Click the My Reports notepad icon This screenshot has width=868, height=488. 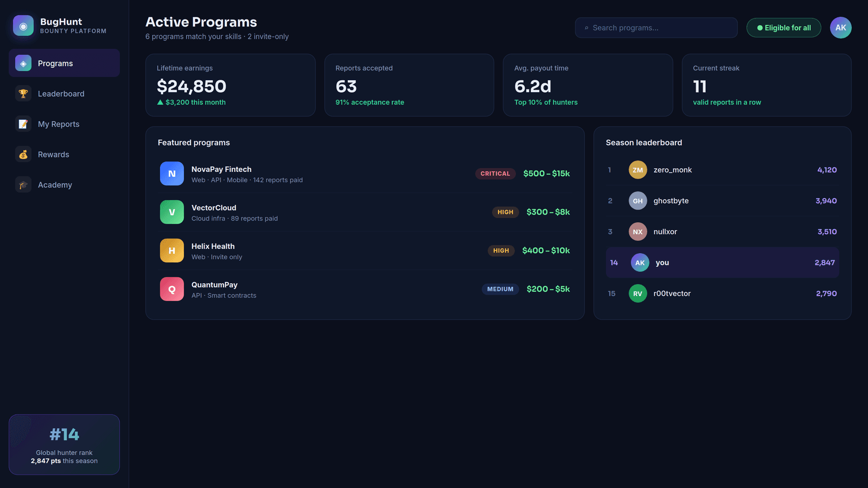pos(23,124)
